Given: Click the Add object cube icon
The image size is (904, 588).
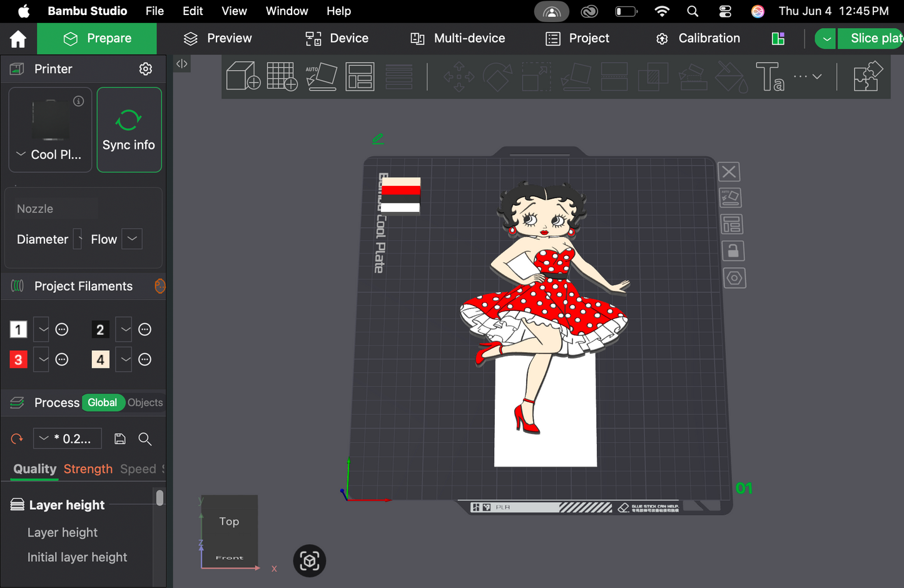Looking at the screenshot, I should coord(243,76).
